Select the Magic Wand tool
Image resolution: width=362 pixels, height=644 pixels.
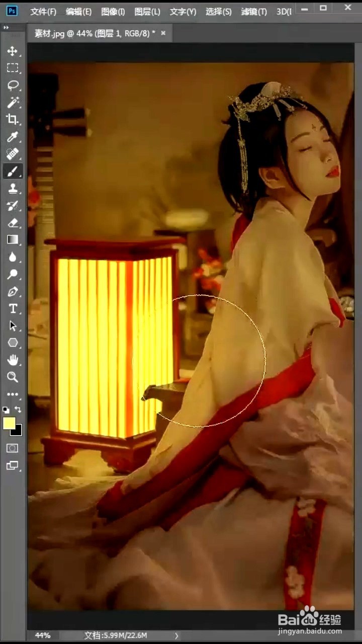click(13, 102)
